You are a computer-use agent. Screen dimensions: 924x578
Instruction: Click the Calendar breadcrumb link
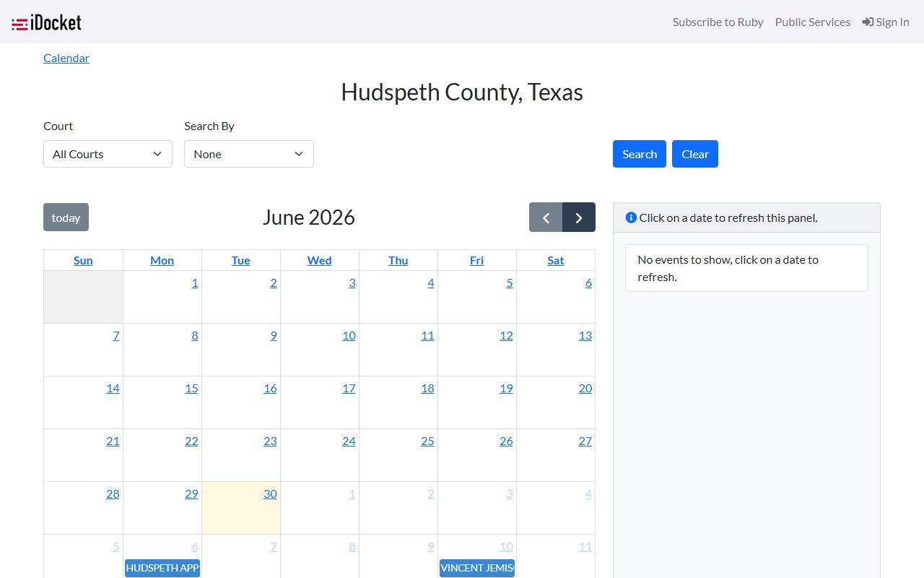pos(66,58)
